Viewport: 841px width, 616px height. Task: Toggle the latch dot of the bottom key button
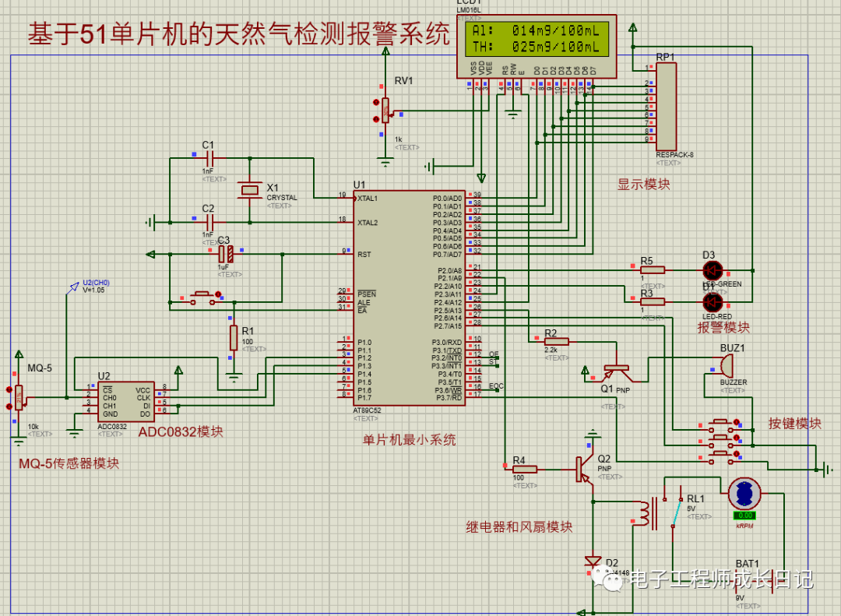(x=737, y=454)
